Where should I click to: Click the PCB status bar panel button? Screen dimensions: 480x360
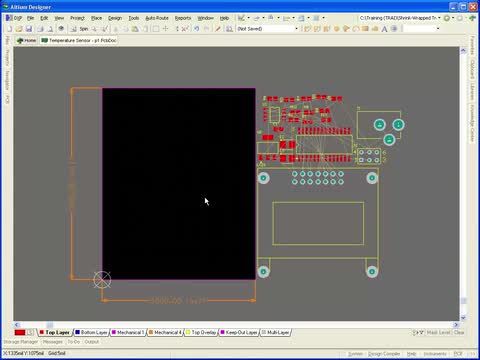click(458, 354)
